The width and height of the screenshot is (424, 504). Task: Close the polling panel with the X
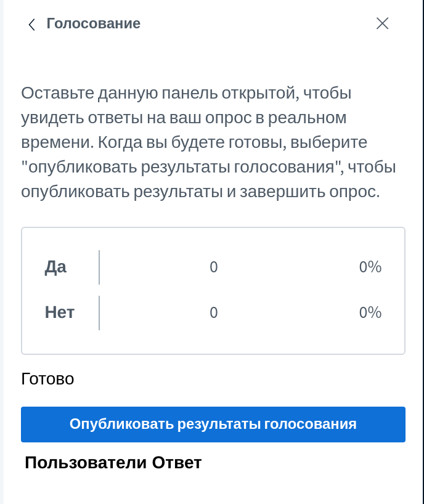pos(382,23)
